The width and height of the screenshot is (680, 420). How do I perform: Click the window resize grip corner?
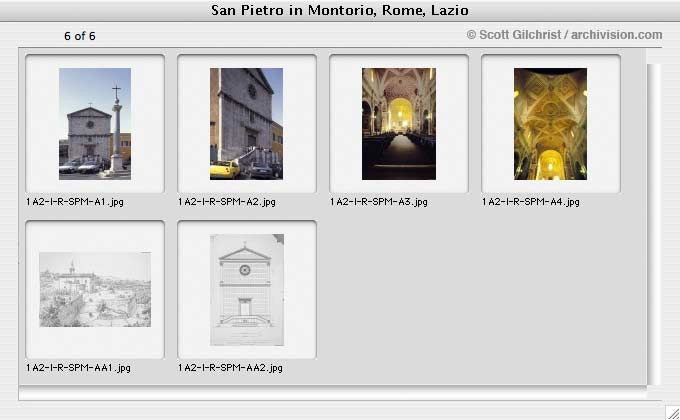click(673, 413)
